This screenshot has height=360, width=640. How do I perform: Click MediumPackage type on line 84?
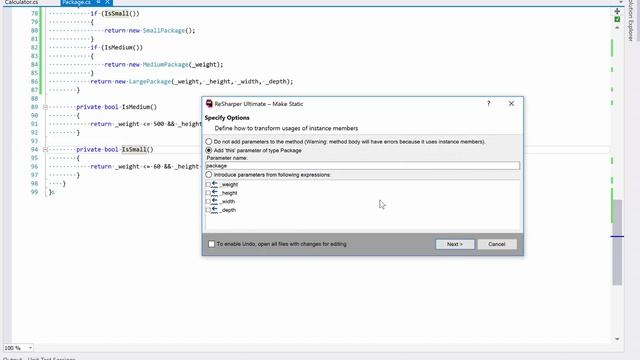click(x=166, y=64)
